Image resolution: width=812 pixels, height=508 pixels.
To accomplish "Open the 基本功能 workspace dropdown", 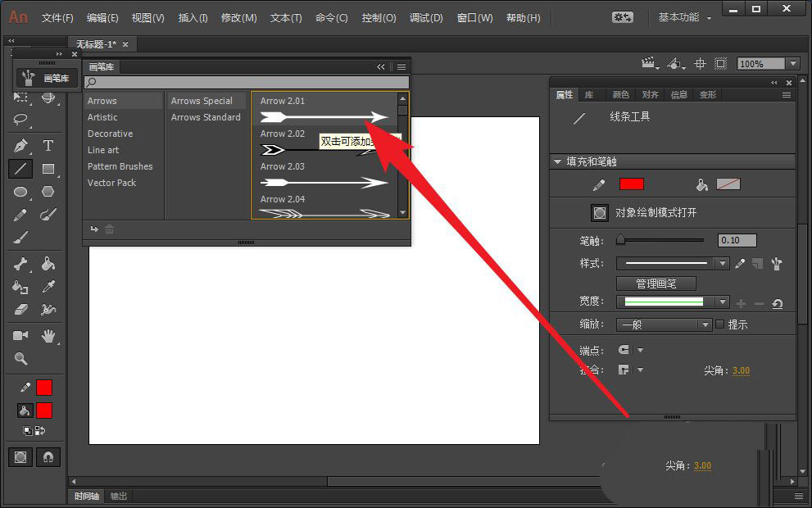I will [x=684, y=17].
